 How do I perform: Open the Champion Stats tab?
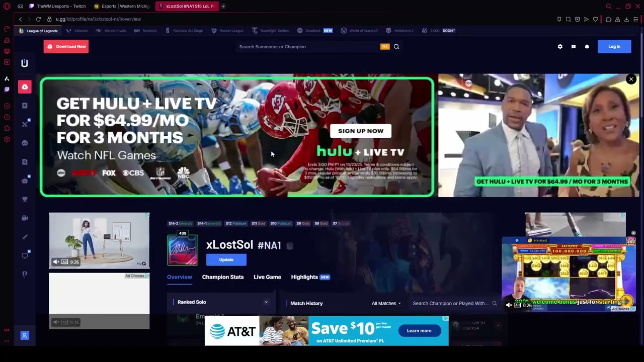[223, 277]
